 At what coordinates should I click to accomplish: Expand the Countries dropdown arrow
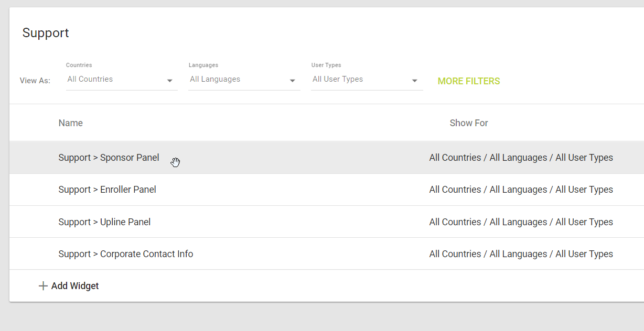(169, 81)
